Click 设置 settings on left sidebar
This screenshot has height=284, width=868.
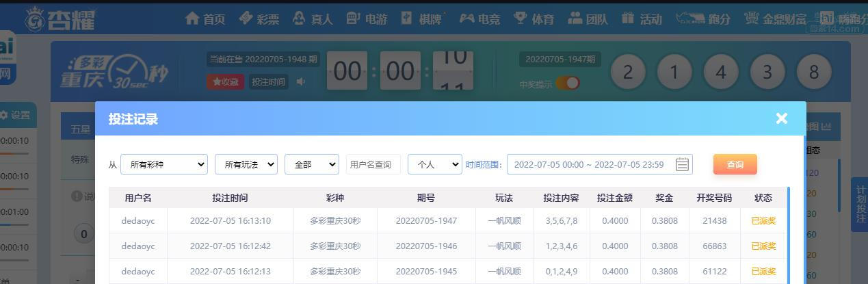(x=15, y=115)
